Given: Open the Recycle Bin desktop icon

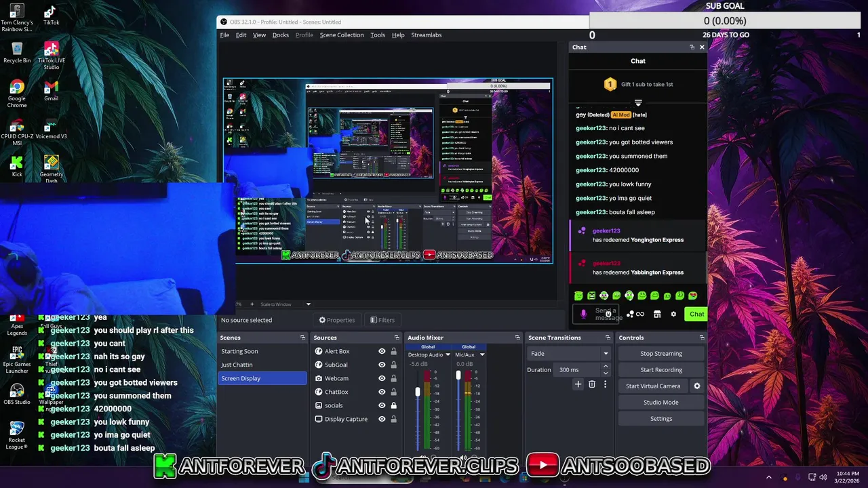Looking at the screenshot, I should [17, 52].
